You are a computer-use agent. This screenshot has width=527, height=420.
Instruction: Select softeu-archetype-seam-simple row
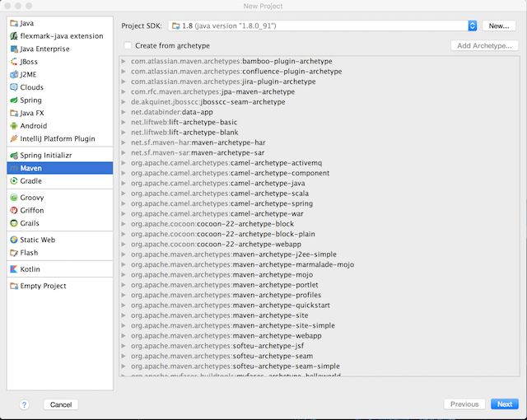point(319,366)
